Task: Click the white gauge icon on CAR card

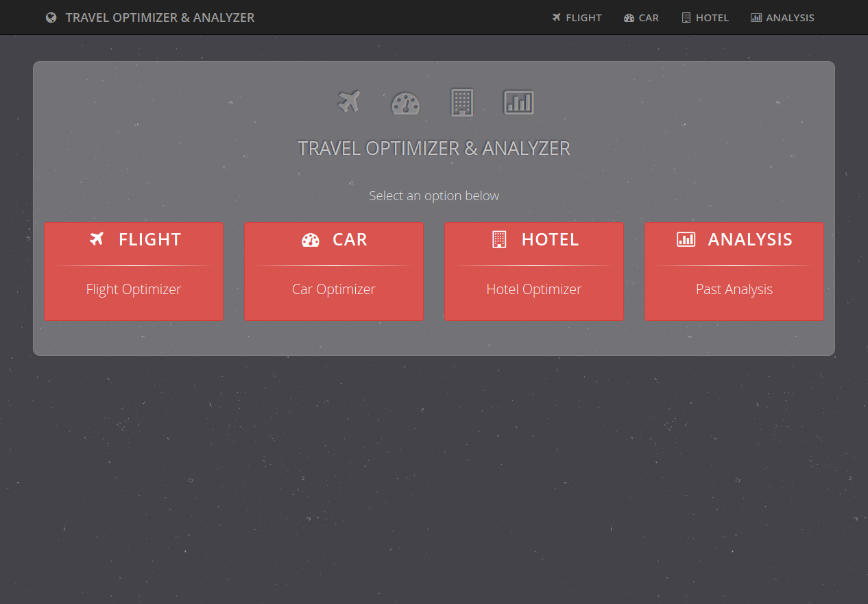Action: [x=311, y=240]
